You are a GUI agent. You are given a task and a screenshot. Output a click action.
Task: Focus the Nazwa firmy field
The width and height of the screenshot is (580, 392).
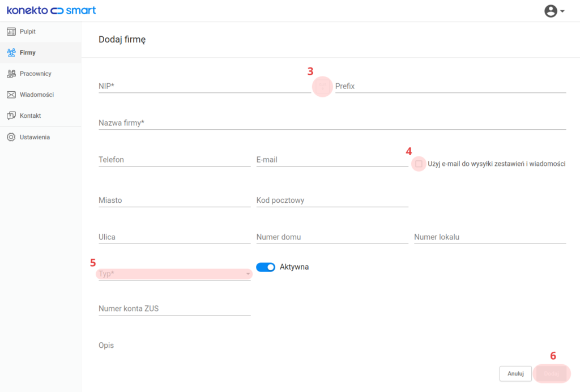point(332,123)
